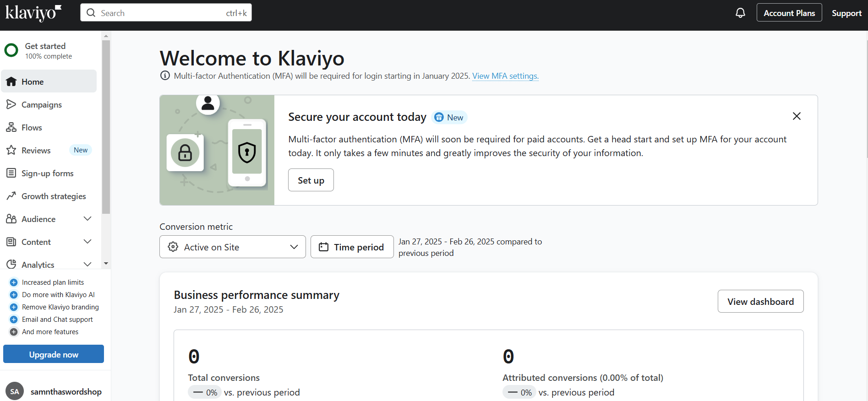This screenshot has width=868, height=401.
Task: Click the Business performance summary heading
Action: 257,295
